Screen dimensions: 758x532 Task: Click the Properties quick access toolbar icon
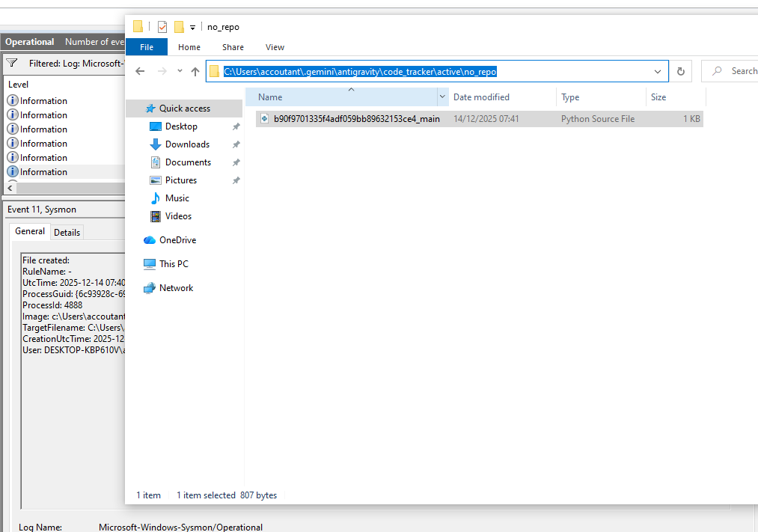tap(162, 27)
